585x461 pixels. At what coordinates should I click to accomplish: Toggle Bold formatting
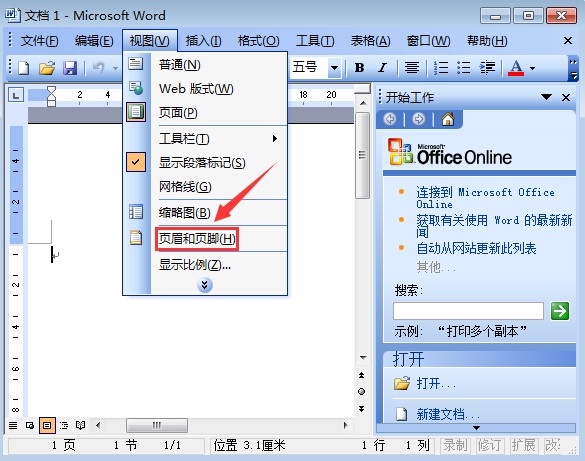pyautogui.click(x=359, y=68)
